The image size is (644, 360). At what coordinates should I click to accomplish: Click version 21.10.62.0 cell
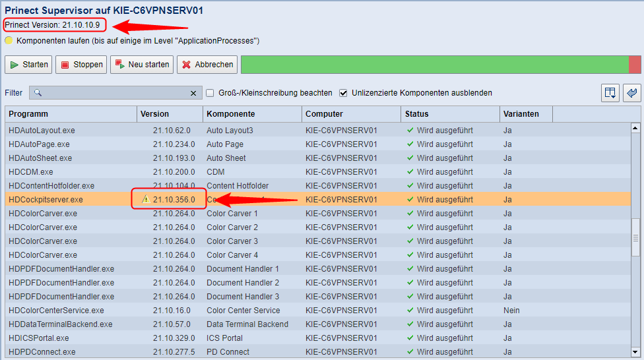tap(172, 131)
